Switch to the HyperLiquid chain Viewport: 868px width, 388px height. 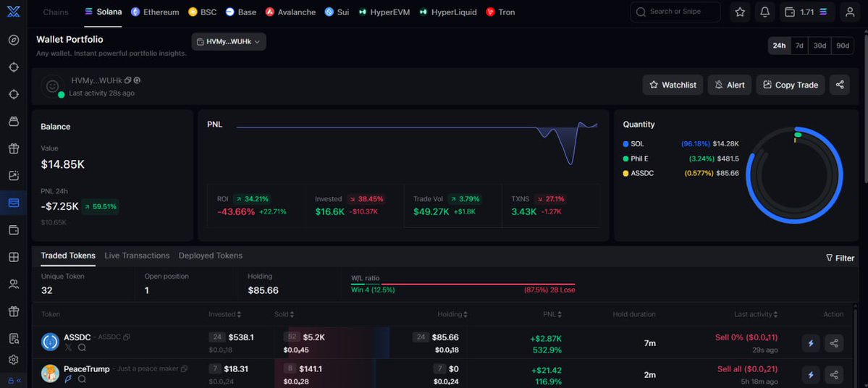[x=448, y=12]
